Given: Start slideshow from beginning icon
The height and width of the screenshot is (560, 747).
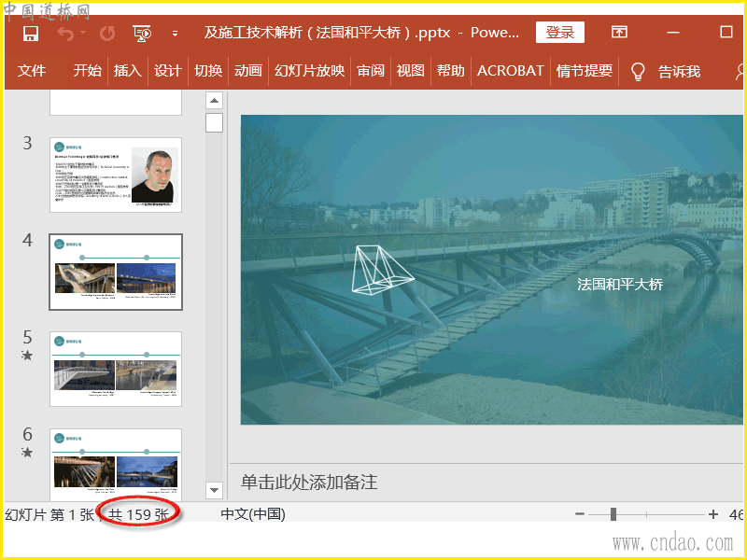Looking at the screenshot, I should (x=142, y=34).
